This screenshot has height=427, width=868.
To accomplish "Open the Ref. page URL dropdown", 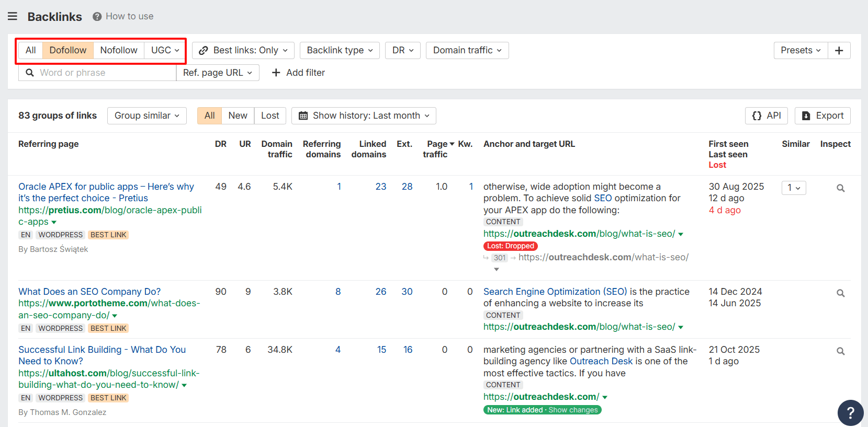I will pyautogui.click(x=218, y=73).
